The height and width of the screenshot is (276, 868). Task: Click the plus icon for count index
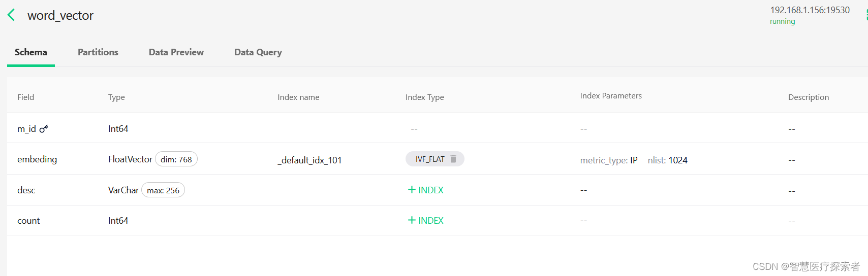pyautogui.click(x=412, y=220)
